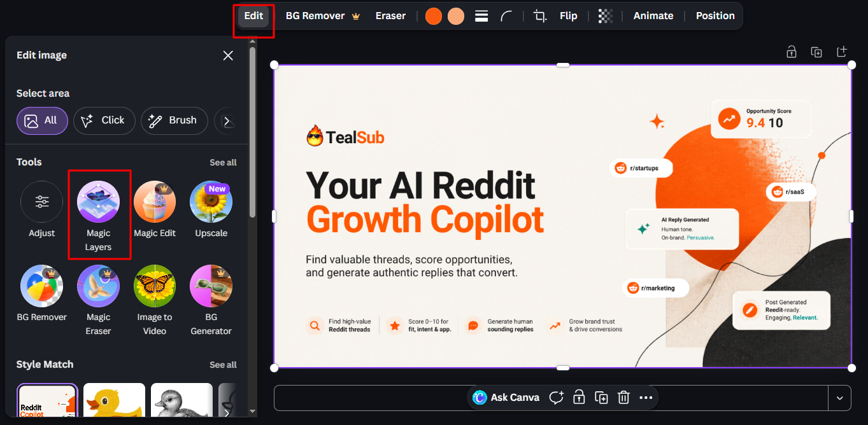Open transparency checkerboard icon
Viewport: 868px width, 425px height.
tap(606, 16)
